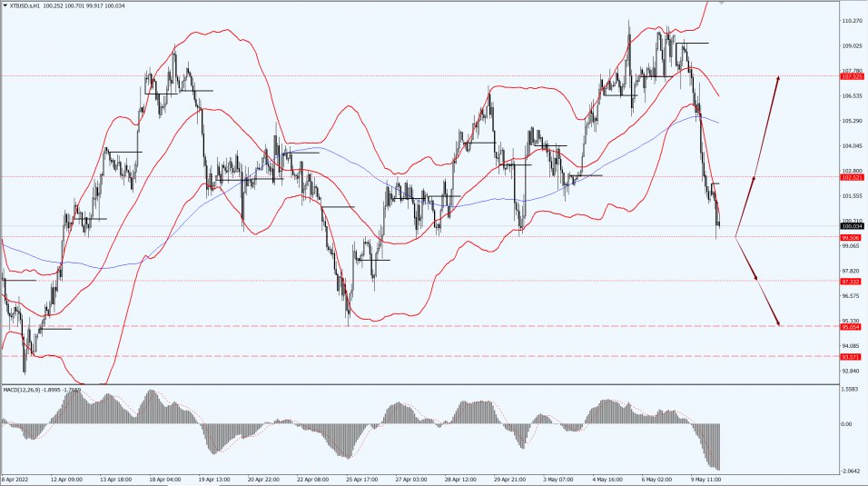Click the 6 May 02:00 time label

coord(656,479)
